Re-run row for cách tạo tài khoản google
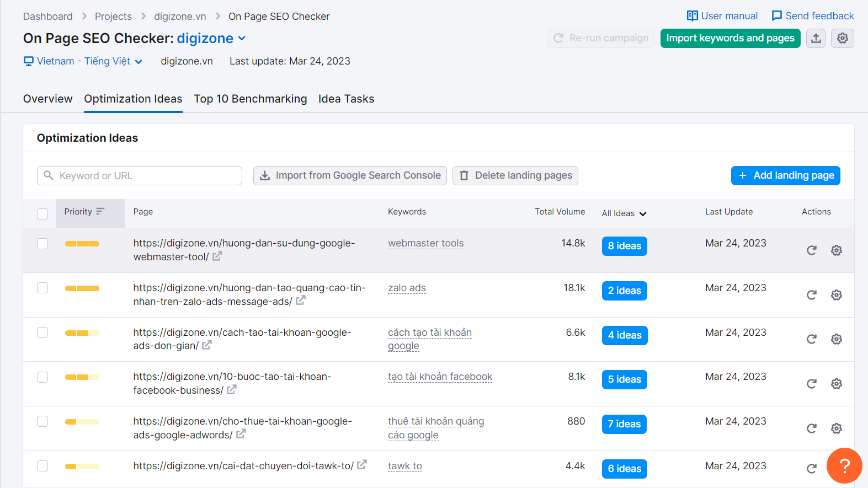Image resolution: width=868 pixels, height=488 pixels. click(x=811, y=339)
